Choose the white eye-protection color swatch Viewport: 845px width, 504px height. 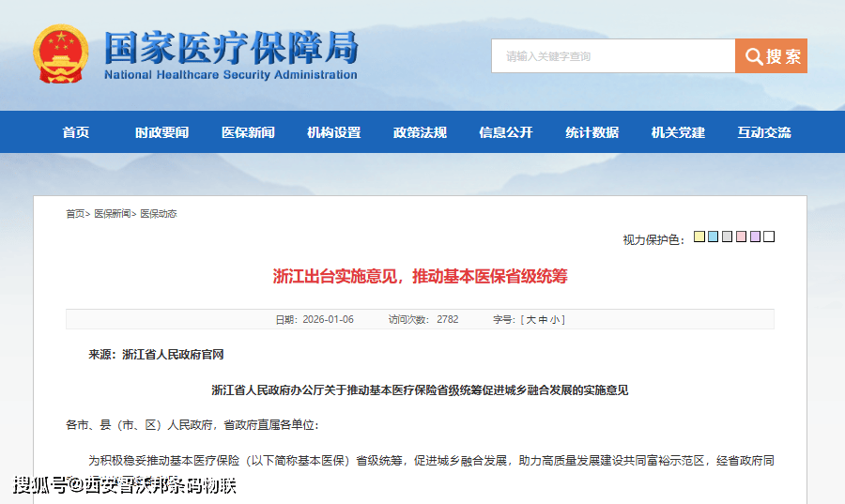769,237
